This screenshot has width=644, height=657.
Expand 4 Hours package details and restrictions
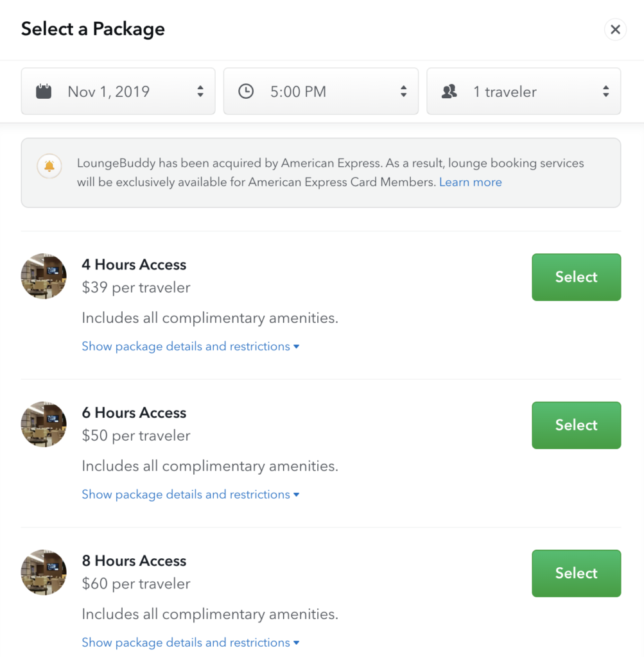[190, 346]
